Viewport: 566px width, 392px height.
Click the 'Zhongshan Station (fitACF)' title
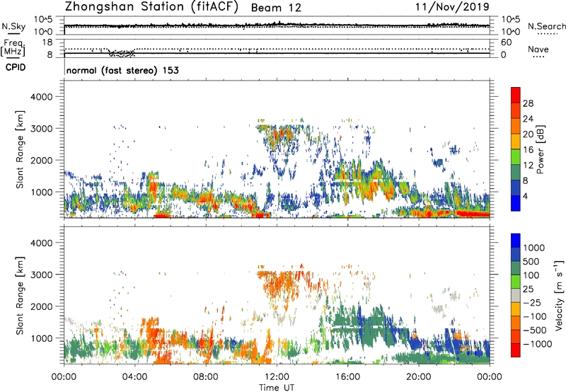[151, 6]
